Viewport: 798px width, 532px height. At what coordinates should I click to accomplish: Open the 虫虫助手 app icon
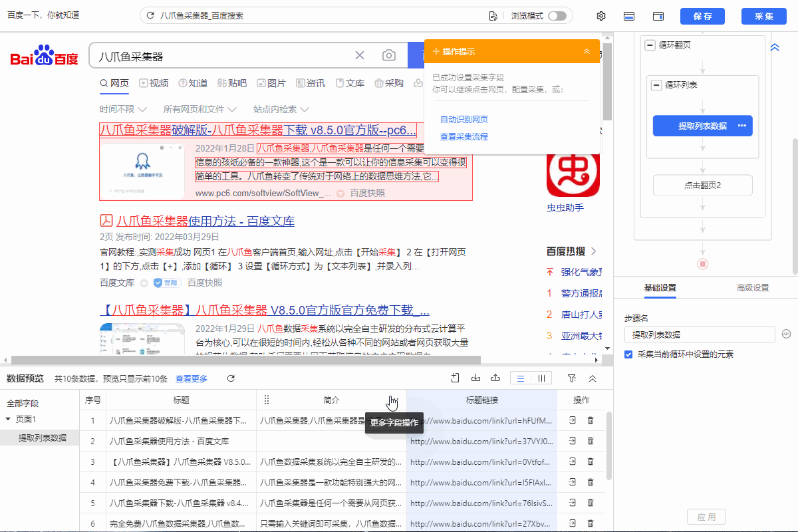coord(573,174)
